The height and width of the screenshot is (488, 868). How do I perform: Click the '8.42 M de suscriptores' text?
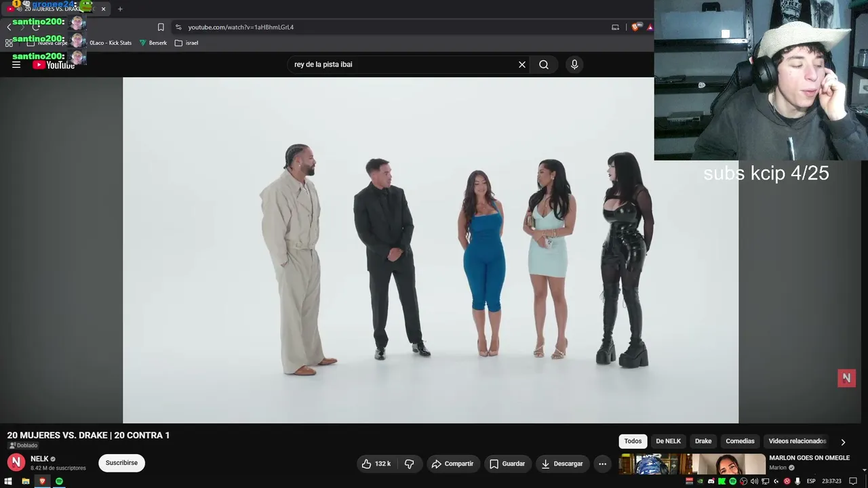tap(58, 468)
